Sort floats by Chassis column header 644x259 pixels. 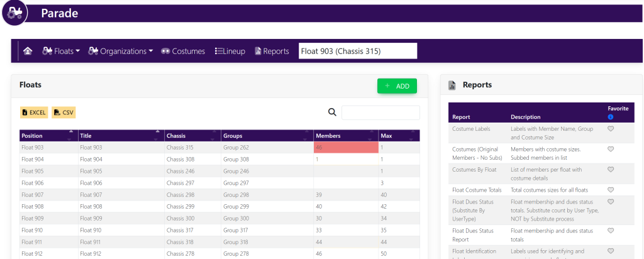click(192, 135)
